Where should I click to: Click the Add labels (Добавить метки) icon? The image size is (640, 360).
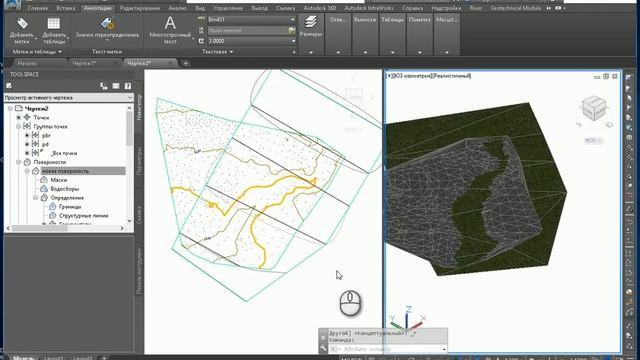(22, 23)
